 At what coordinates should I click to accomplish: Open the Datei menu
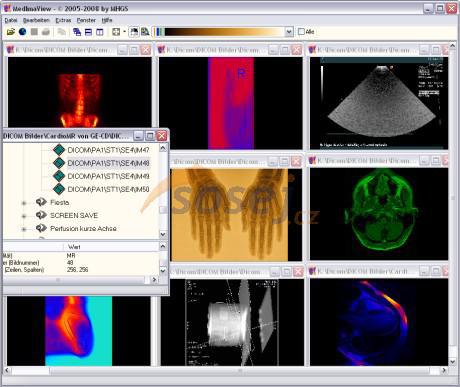click(11, 20)
